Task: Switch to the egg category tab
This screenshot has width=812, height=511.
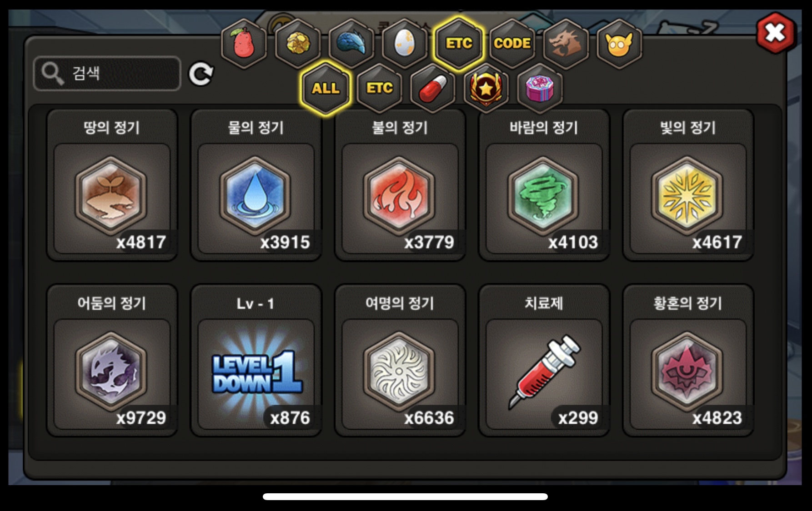Action: click(405, 44)
